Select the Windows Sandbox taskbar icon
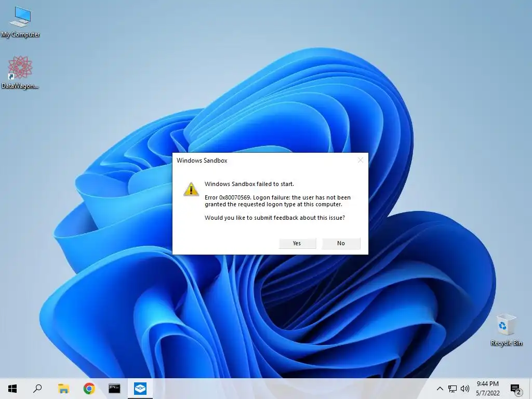 [140, 389]
